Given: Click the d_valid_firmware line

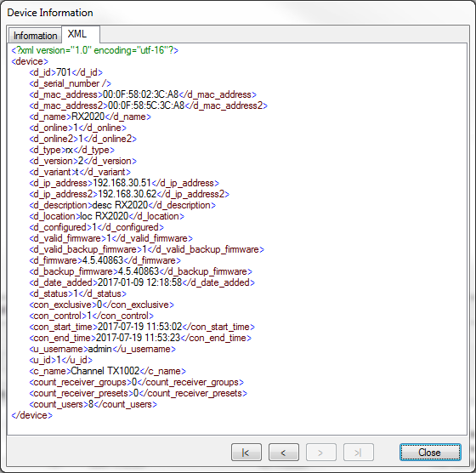Looking at the screenshot, I should point(110,238).
